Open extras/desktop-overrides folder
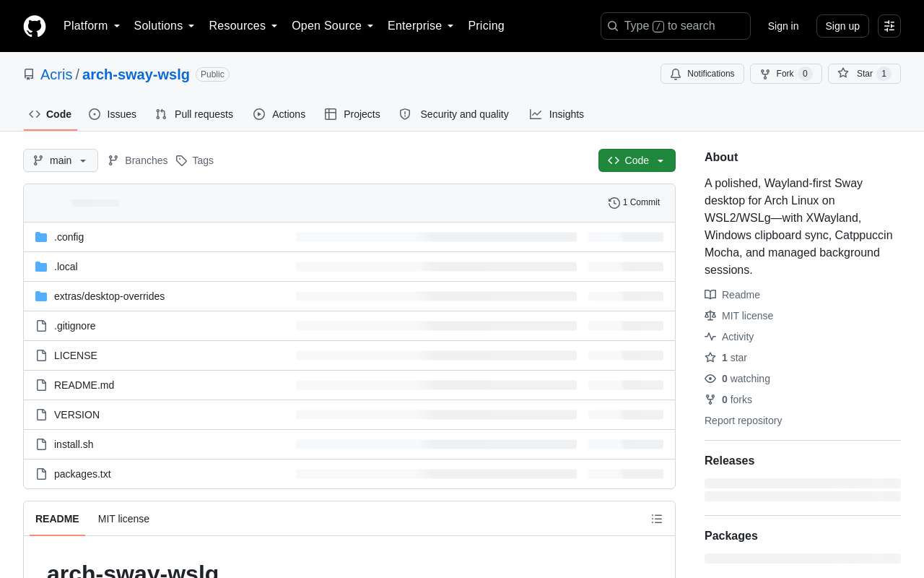This screenshot has height=578, width=924. coord(109,296)
